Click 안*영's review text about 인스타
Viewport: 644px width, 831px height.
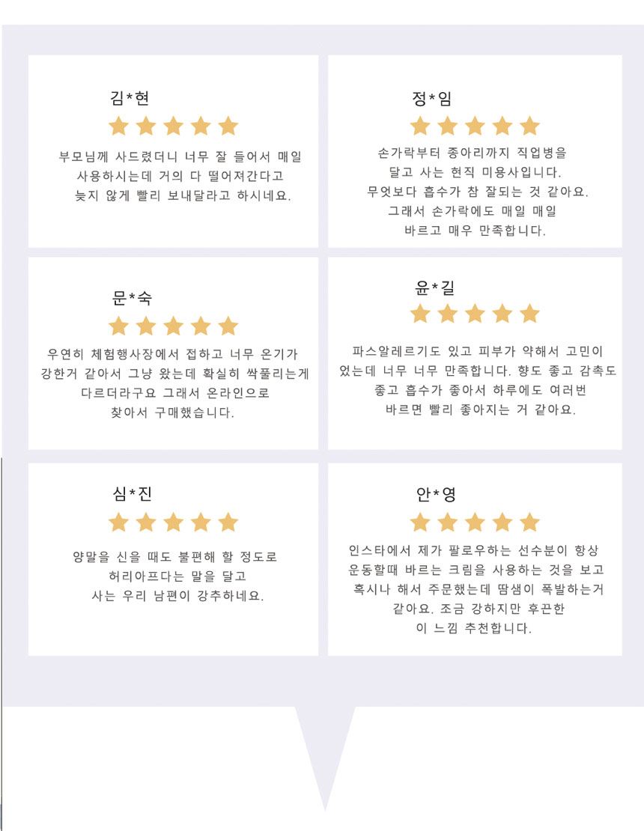476,588
